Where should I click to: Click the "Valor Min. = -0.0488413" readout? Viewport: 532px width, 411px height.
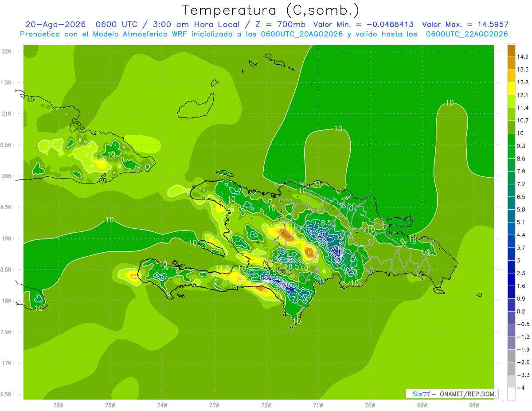[x=363, y=24]
